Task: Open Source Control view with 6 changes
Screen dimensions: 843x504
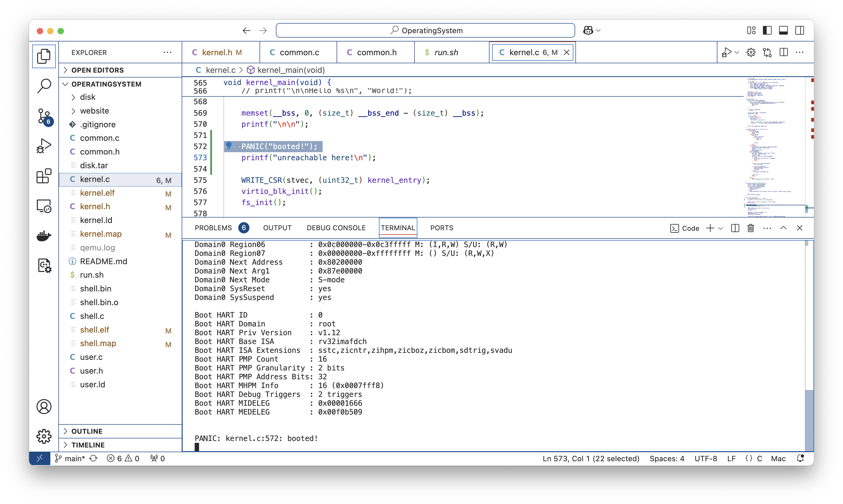Action: (44, 116)
